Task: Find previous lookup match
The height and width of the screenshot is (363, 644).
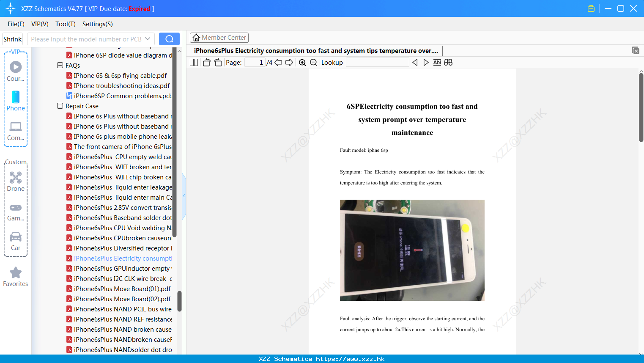Action: coord(415,62)
